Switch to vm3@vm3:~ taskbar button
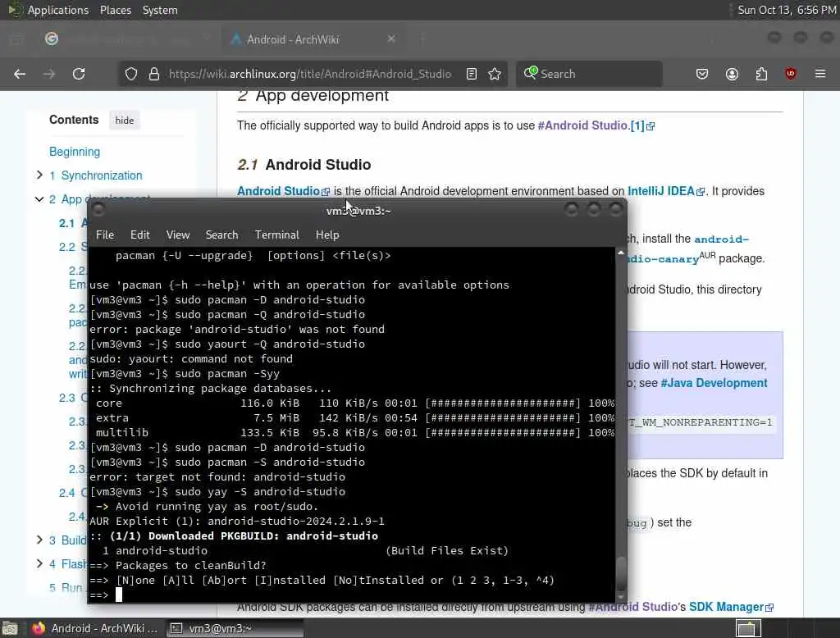This screenshot has height=638, width=840. [x=233, y=628]
